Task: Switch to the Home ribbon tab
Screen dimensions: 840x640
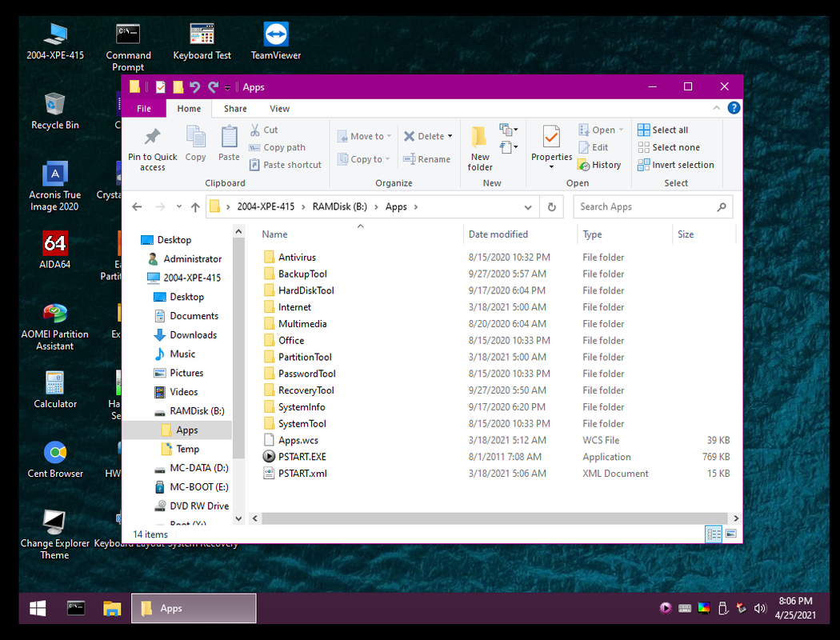Action: coord(189,108)
